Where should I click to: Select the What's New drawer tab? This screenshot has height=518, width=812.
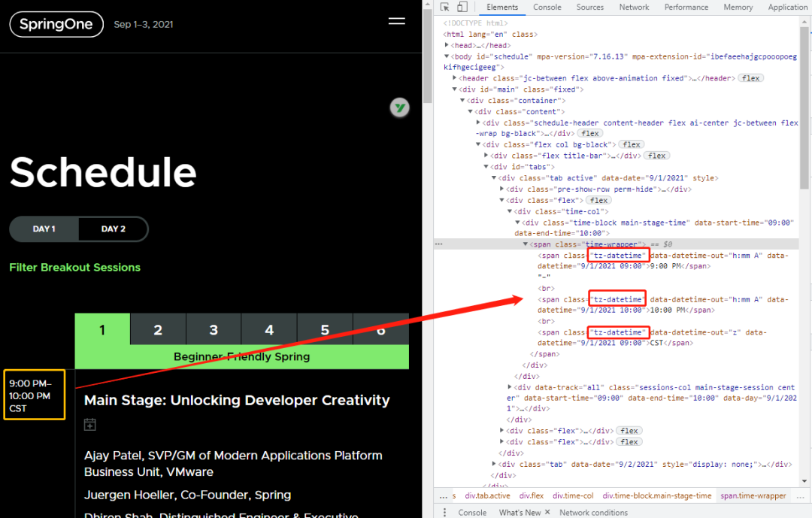[x=520, y=512]
